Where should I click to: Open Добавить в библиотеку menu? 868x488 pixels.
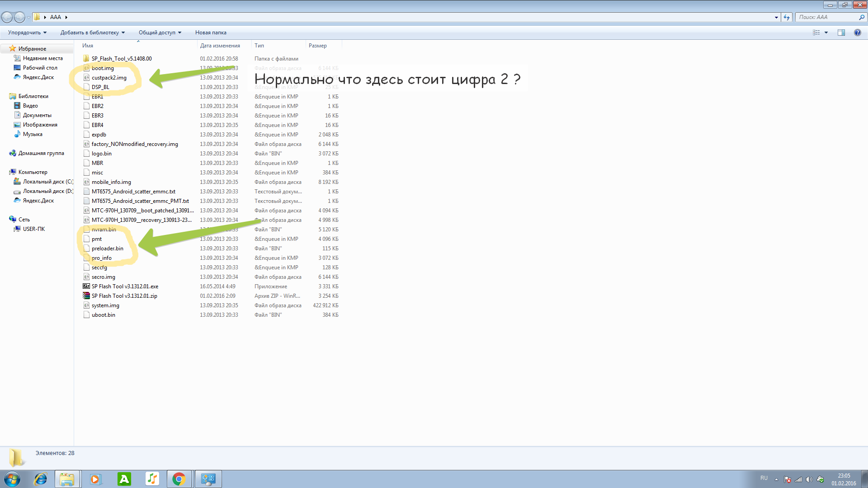pyautogui.click(x=92, y=33)
